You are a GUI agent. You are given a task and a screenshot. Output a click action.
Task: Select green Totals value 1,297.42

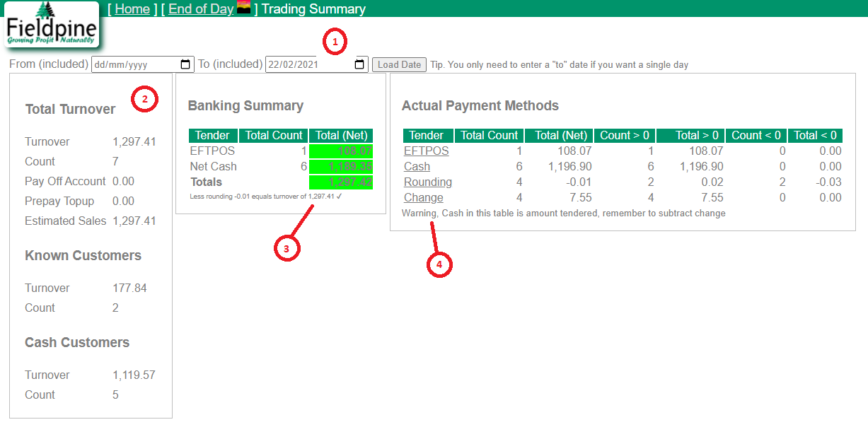click(x=342, y=182)
